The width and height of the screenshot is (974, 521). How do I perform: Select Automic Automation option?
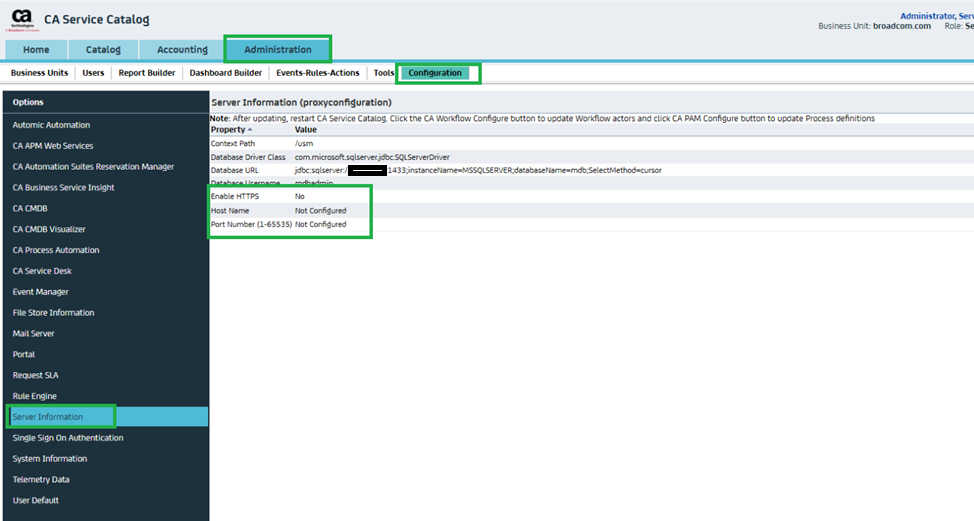pyautogui.click(x=51, y=125)
